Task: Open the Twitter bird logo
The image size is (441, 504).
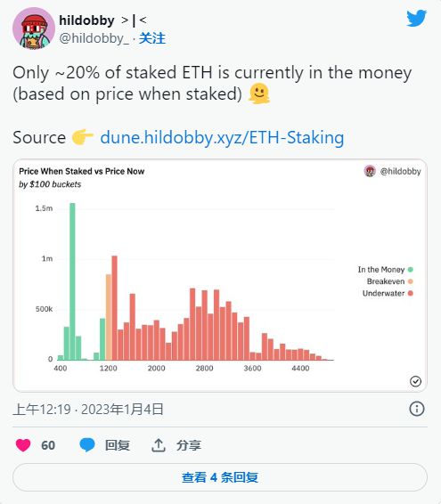Action: tap(416, 19)
